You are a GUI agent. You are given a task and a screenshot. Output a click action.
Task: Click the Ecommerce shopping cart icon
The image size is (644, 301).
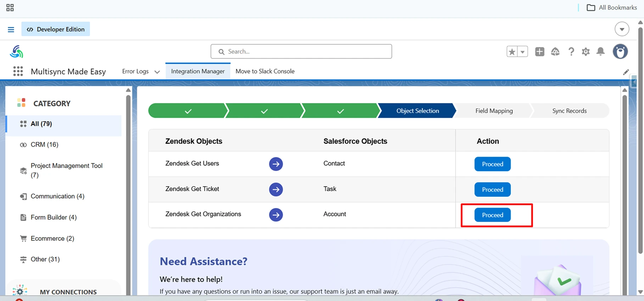coord(23,238)
